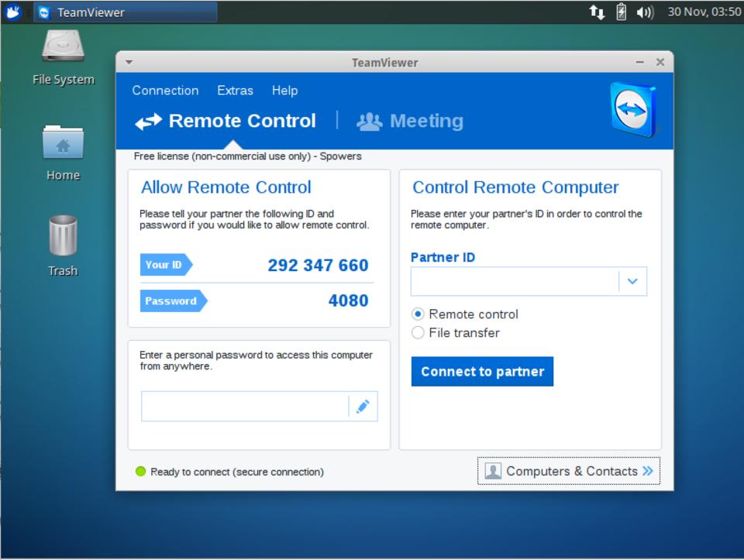
Task: Open the window menu arrow in title bar
Action: tap(129, 63)
